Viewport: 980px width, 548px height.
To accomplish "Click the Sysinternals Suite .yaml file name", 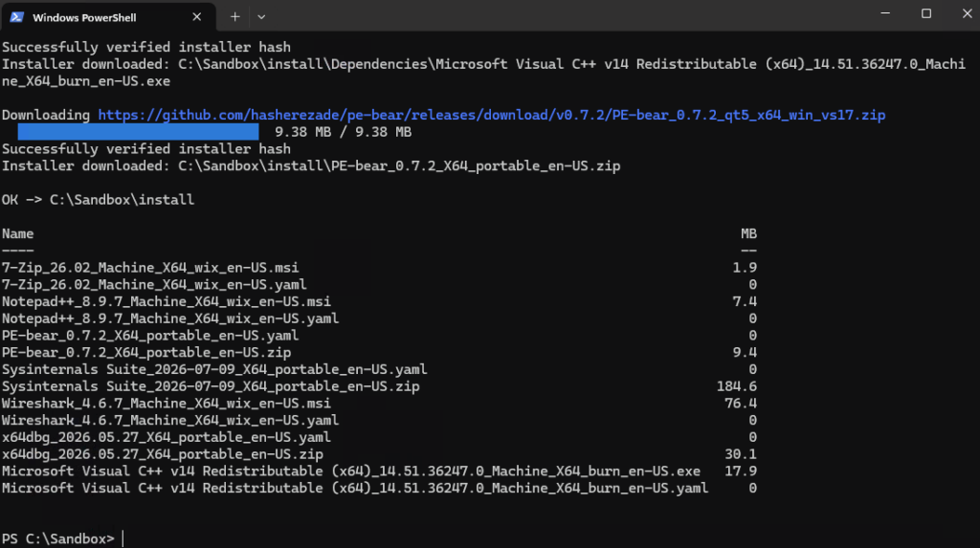I will [x=214, y=369].
